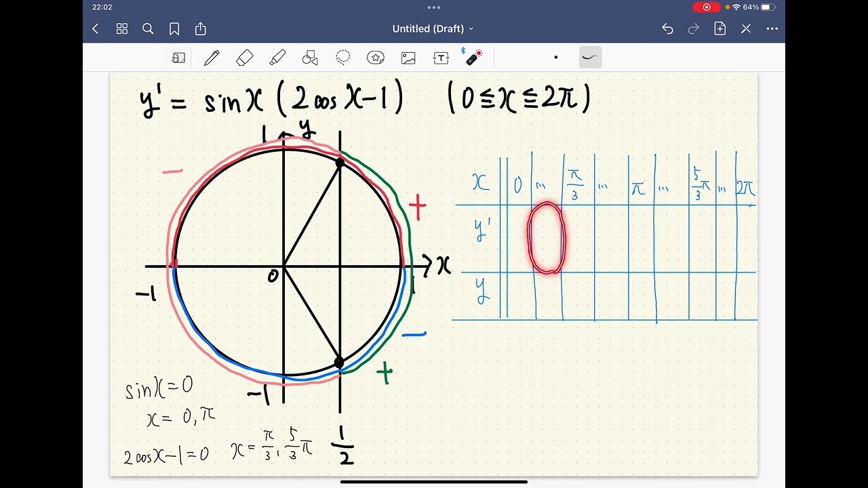
Task: Click the green plus sign below circle
Action: [x=384, y=372]
